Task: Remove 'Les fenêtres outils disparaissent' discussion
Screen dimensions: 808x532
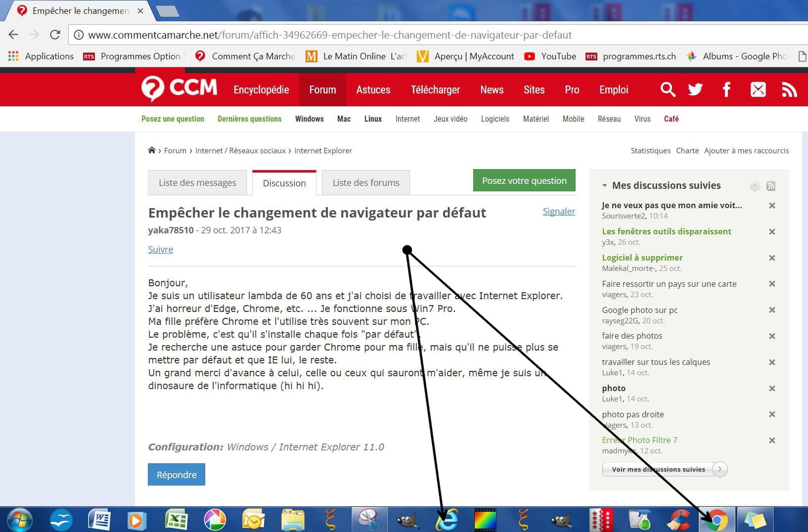Action: (x=772, y=231)
